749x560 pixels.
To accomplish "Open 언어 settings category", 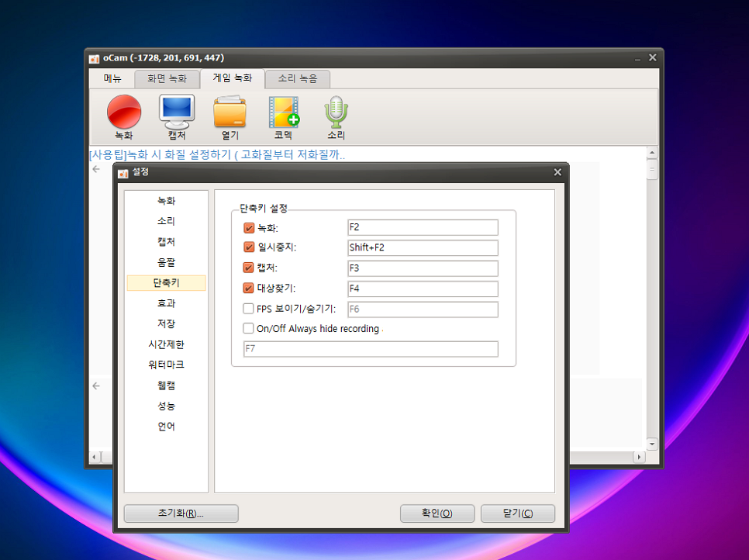I will (x=166, y=427).
